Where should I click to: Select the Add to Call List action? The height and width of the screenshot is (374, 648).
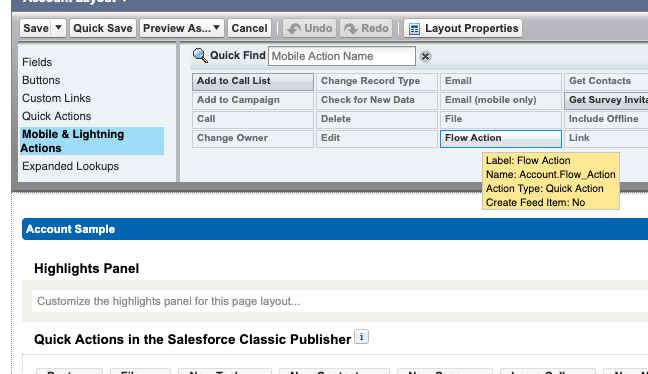(x=253, y=81)
